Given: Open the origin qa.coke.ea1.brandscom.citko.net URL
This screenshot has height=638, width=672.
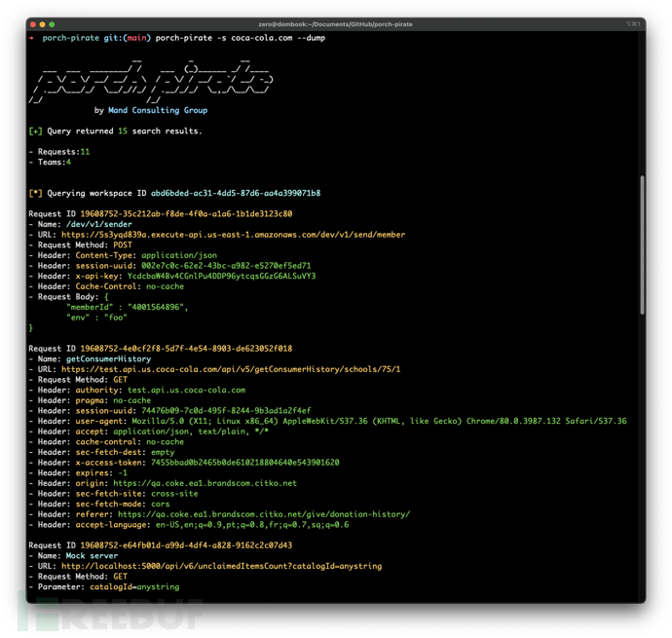Looking at the screenshot, I should point(205,483).
